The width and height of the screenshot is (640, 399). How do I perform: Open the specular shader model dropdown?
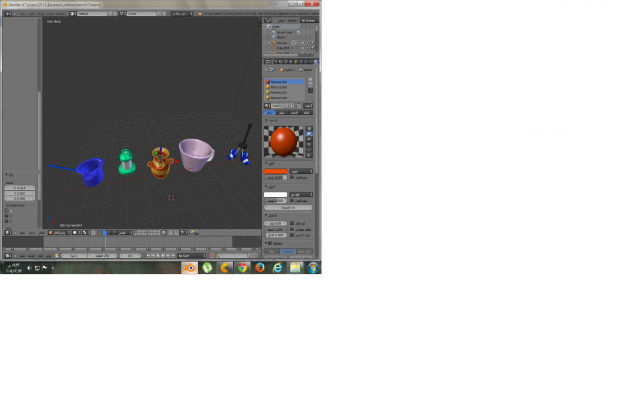[x=301, y=195]
